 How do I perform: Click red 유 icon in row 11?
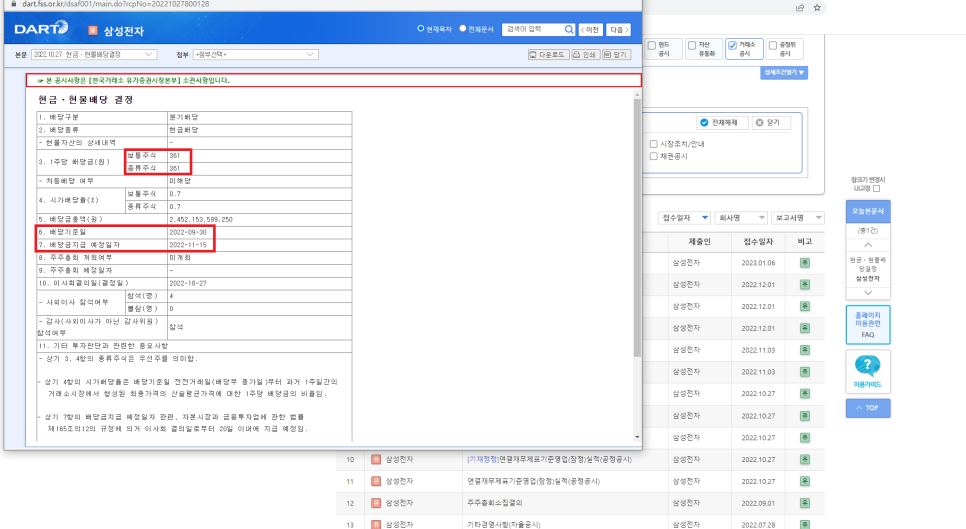point(376,481)
